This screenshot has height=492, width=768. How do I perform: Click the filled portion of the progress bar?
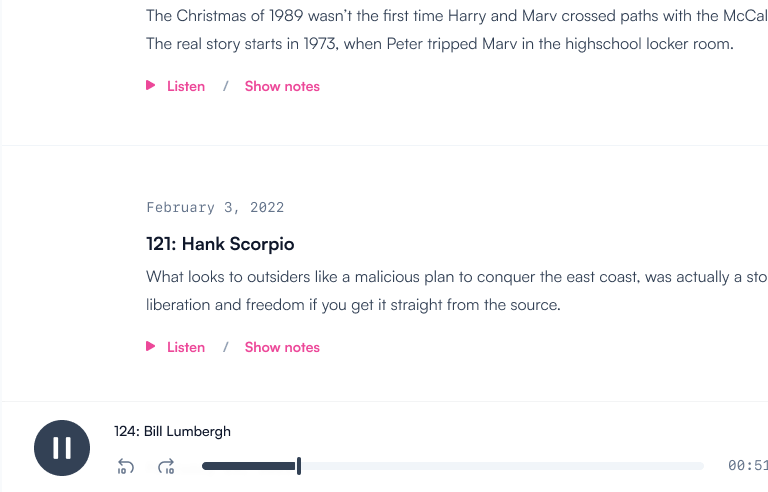tap(248, 466)
